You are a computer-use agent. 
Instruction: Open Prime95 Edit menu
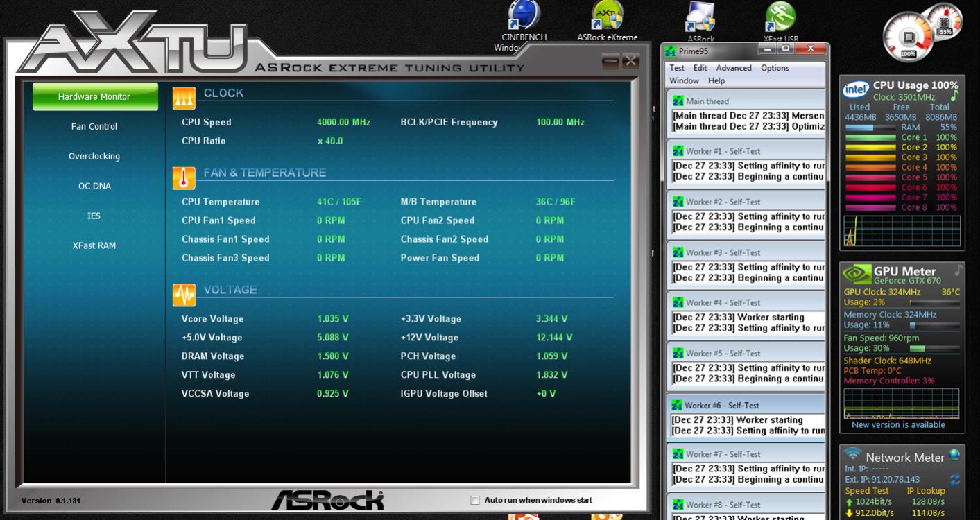700,68
